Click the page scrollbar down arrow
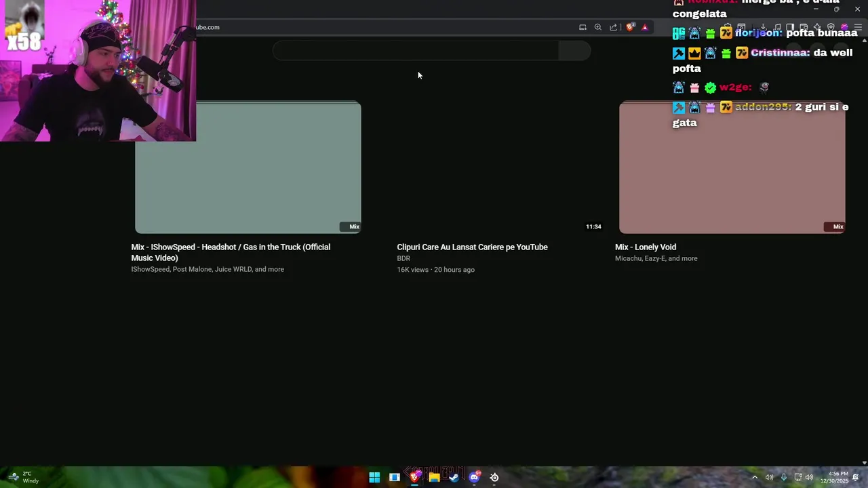 (x=864, y=463)
